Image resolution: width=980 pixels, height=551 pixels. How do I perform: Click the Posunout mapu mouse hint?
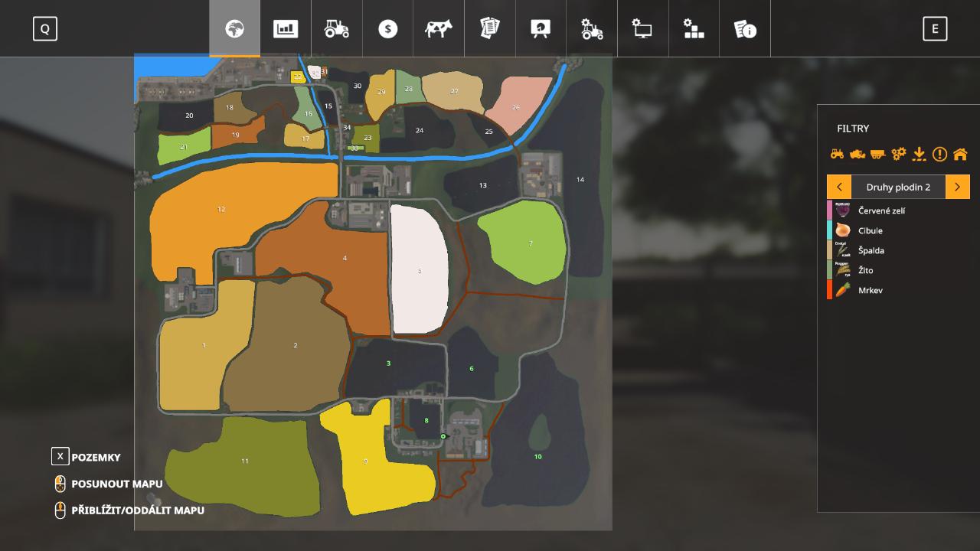click(108, 484)
